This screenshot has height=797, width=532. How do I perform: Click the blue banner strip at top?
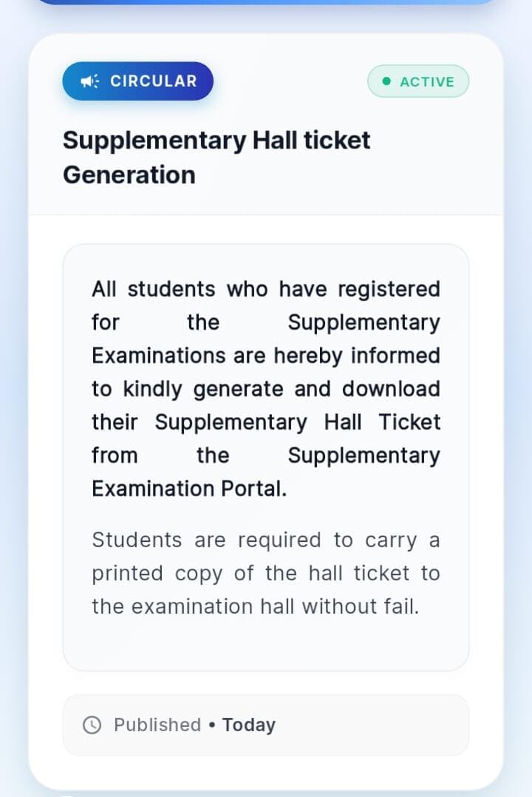tap(266, 2)
